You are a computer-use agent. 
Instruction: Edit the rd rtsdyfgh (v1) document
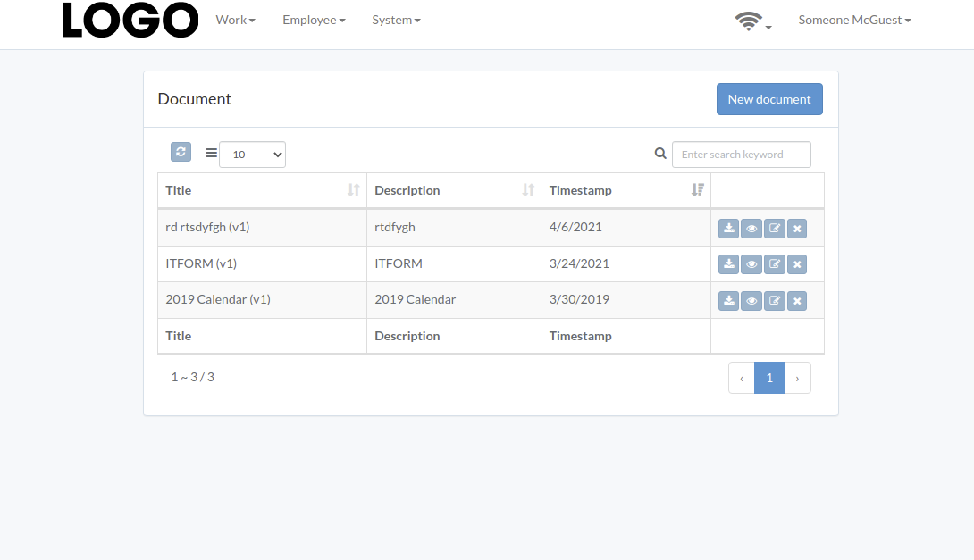[x=775, y=229]
